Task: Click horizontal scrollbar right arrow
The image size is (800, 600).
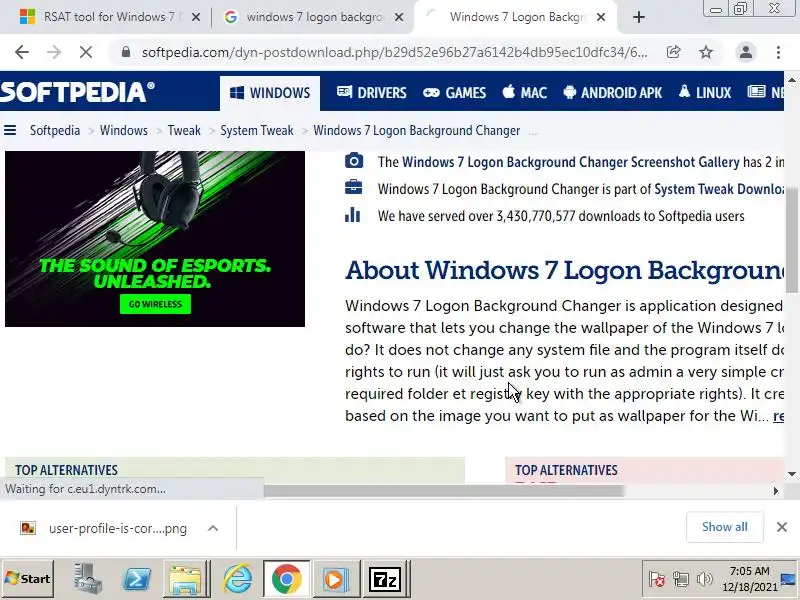Action: [776, 491]
